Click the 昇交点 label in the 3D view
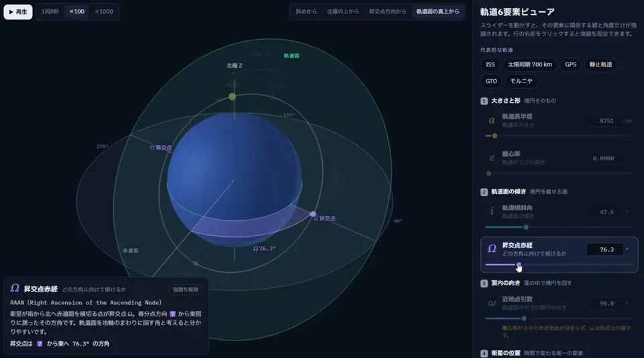The width and height of the screenshot is (644, 358). tap(325, 219)
